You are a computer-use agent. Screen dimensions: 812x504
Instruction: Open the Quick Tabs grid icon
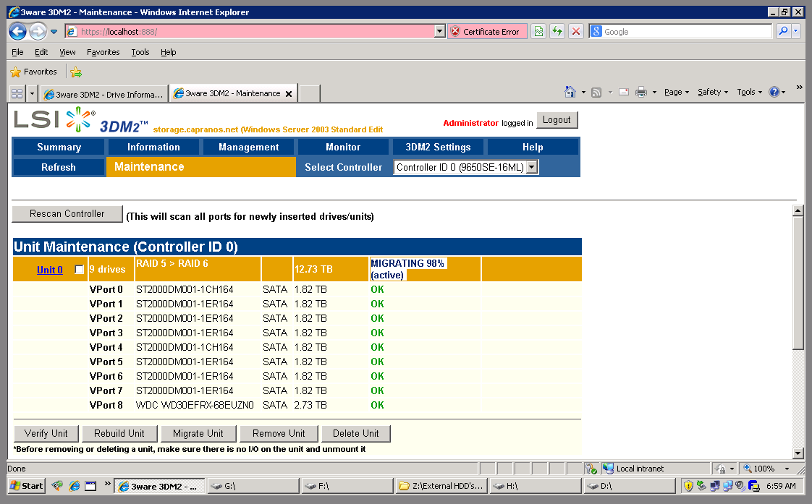coord(17,93)
